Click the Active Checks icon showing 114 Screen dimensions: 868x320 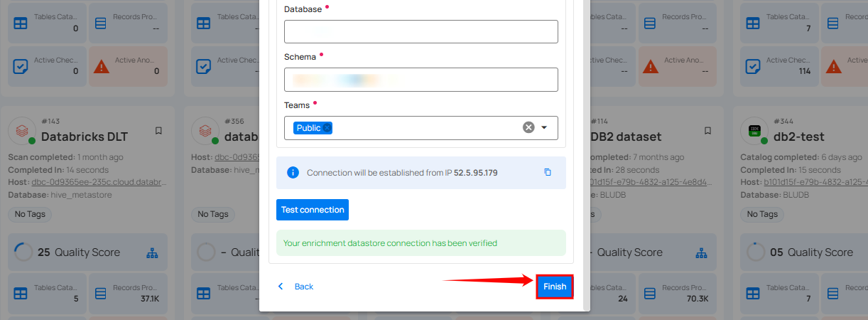pos(753,66)
